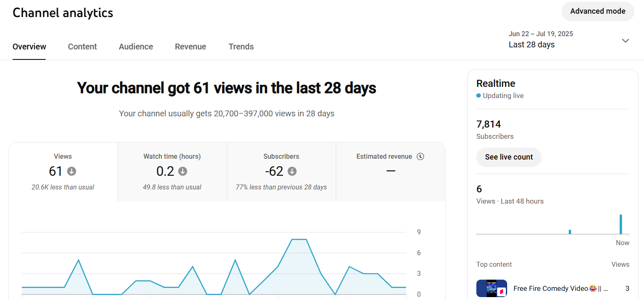Screen dimensions: 644x300
Task: Go to the Audience tab
Action: (136, 47)
